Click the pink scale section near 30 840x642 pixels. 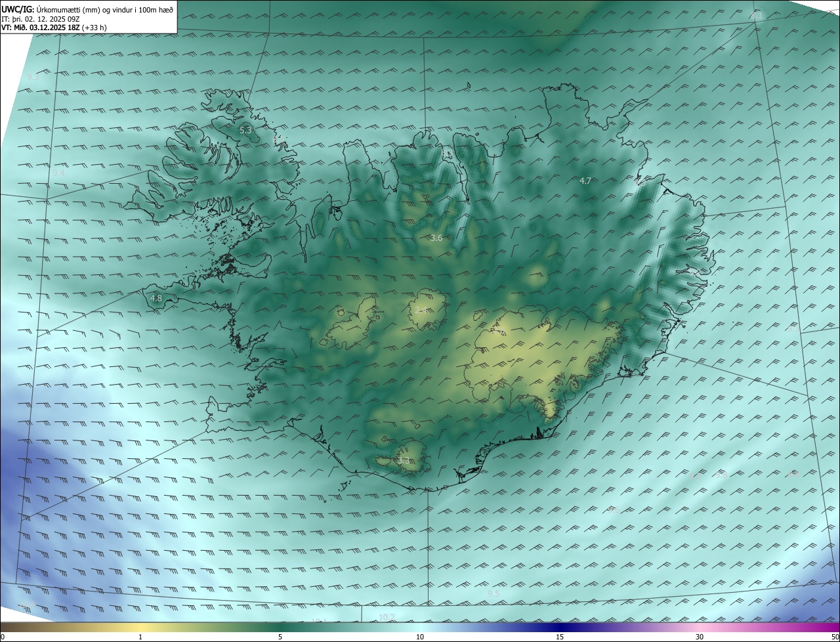pos(700,627)
